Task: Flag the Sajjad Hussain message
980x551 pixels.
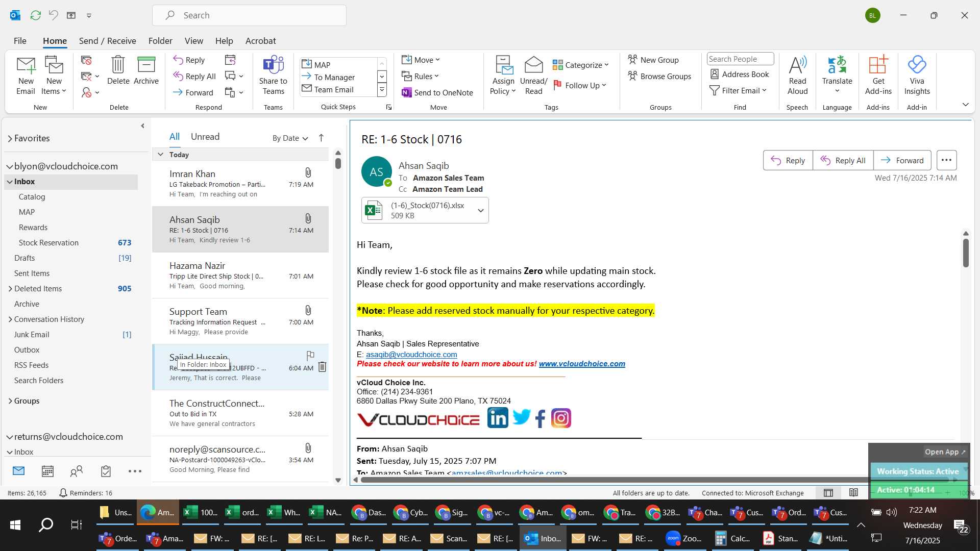Action: [x=310, y=355]
